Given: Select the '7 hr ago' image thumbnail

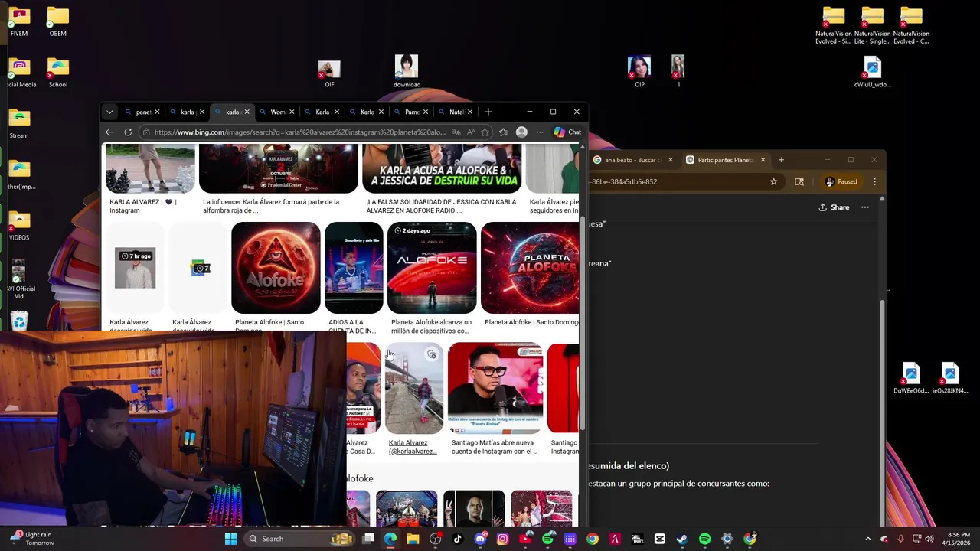Looking at the screenshot, I should coord(135,268).
